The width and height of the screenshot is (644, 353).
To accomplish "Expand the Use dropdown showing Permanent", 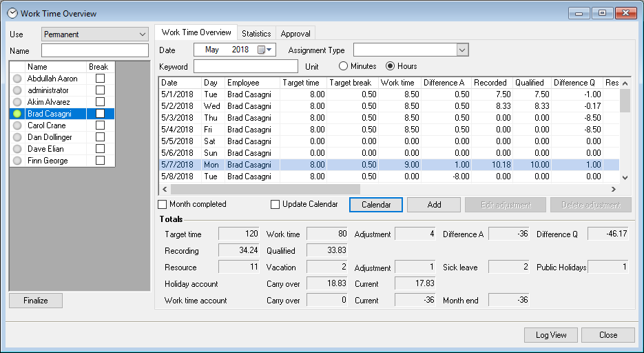I will (143, 34).
